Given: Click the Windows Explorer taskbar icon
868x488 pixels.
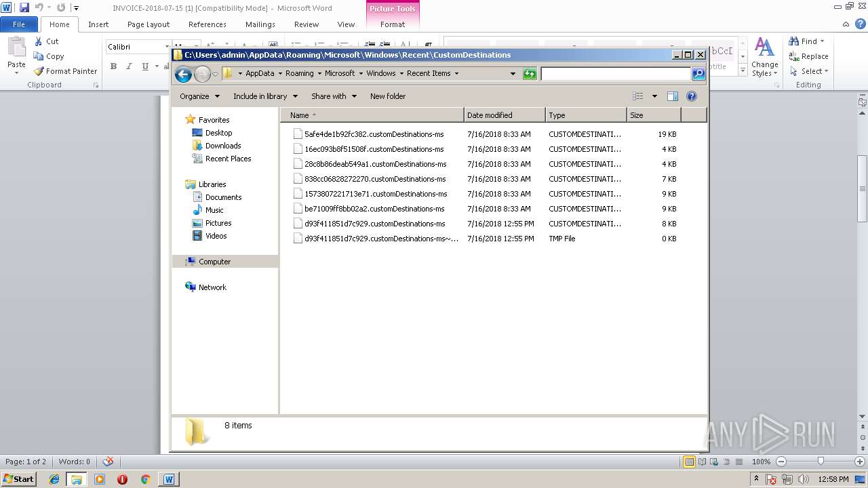Looking at the screenshot, I should 77,479.
